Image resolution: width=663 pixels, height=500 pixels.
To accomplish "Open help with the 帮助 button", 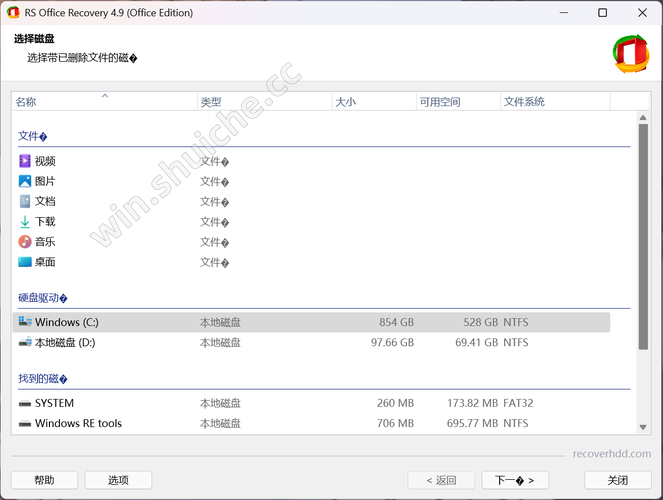I will click(x=44, y=480).
